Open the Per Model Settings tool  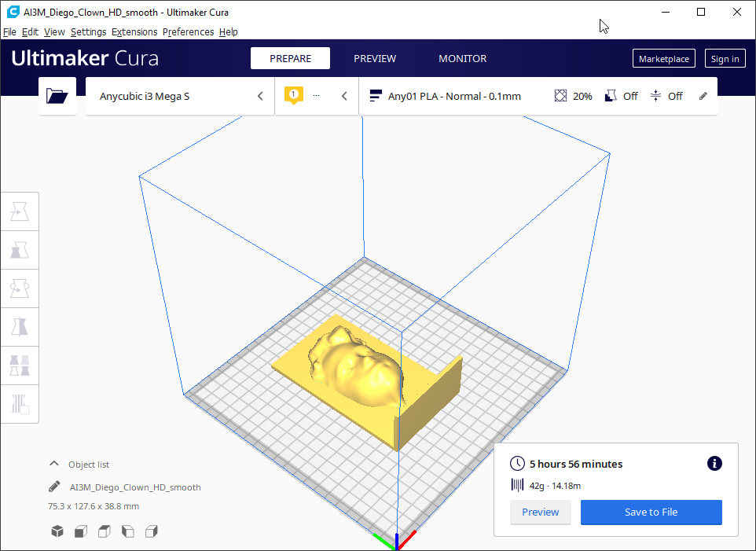pos(20,365)
